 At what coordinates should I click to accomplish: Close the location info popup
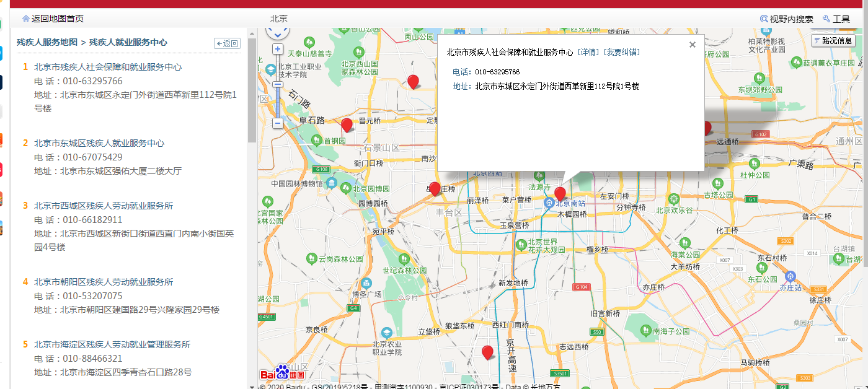point(693,45)
